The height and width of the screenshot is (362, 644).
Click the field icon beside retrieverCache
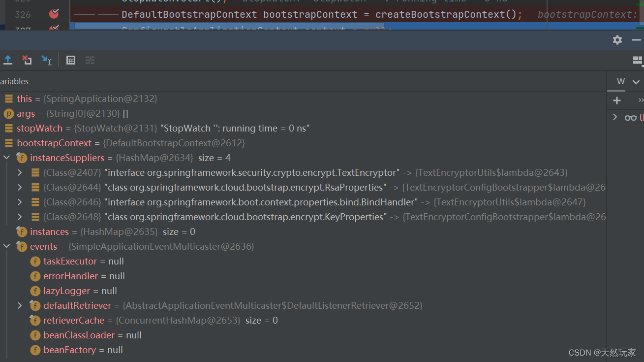click(x=35, y=320)
